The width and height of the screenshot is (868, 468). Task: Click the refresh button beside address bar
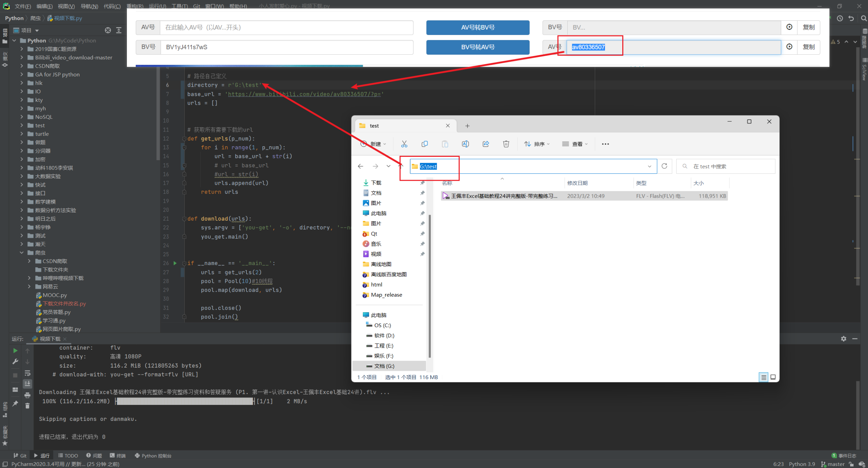pos(665,166)
